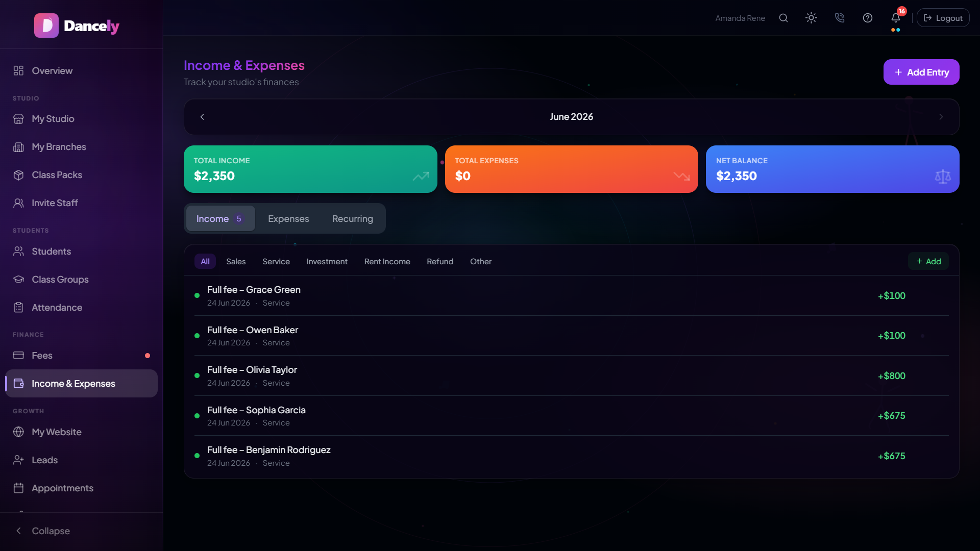
Task: Open My Studio in sidebar
Action: click(x=82, y=119)
